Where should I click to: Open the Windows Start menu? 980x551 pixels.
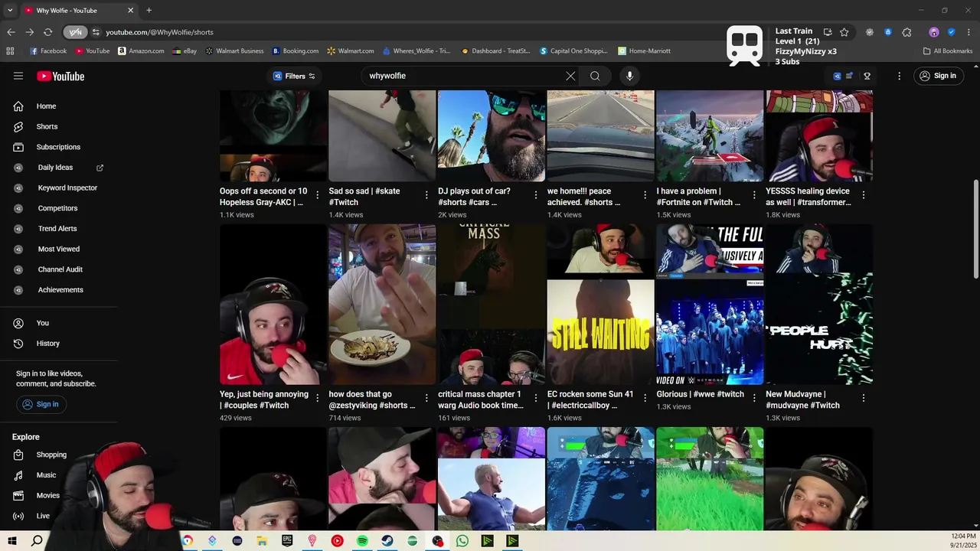pyautogui.click(x=11, y=541)
